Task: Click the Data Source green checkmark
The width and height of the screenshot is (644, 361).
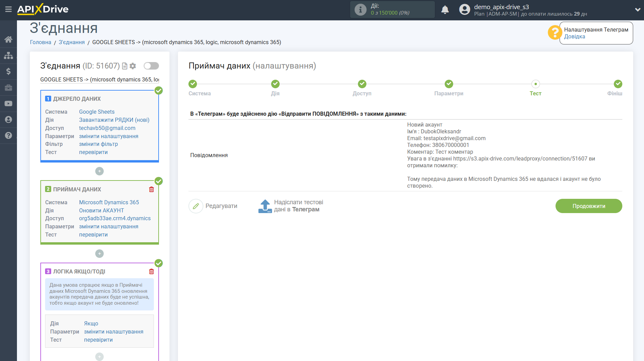Action: 159,91
